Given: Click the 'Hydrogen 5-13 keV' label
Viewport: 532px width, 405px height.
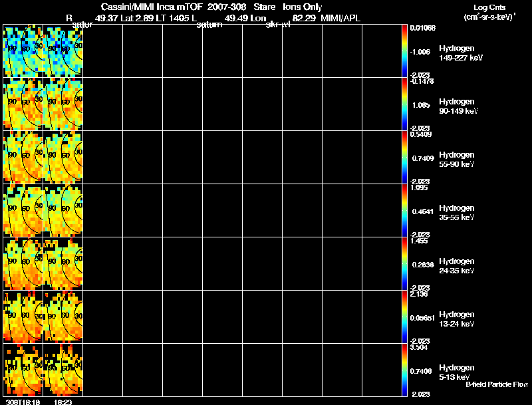Looking at the screenshot, I should tap(457, 372).
